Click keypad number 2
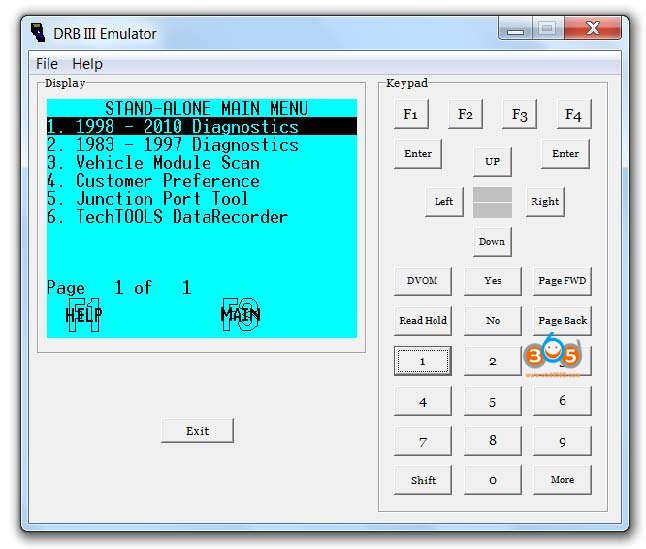 493,361
